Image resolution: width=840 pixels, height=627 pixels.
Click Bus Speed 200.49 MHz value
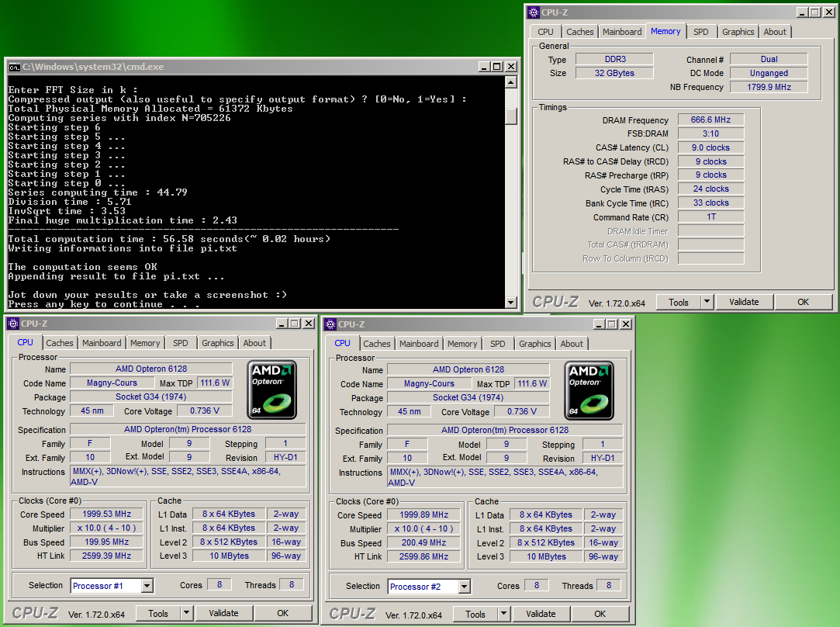[x=423, y=543]
